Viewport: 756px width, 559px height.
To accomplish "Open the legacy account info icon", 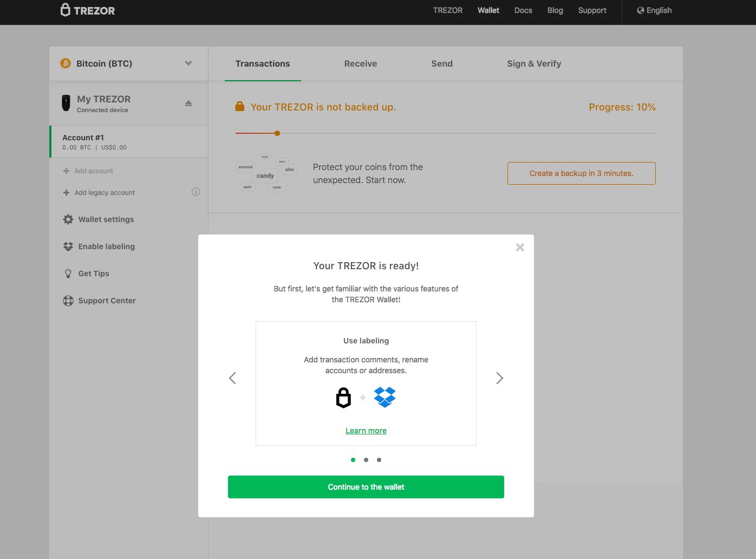I will click(195, 192).
